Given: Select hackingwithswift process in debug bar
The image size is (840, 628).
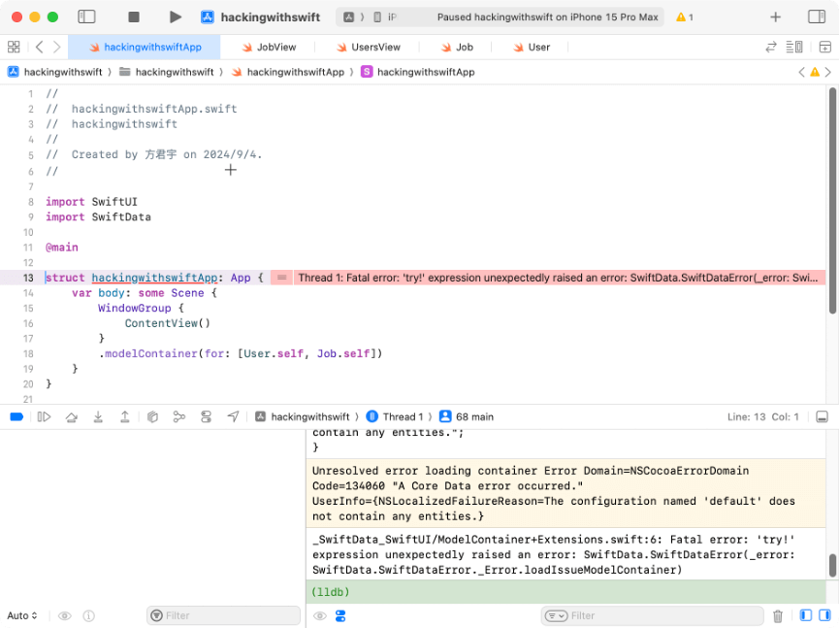Looking at the screenshot, I should pyautogui.click(x=303, y=416).
